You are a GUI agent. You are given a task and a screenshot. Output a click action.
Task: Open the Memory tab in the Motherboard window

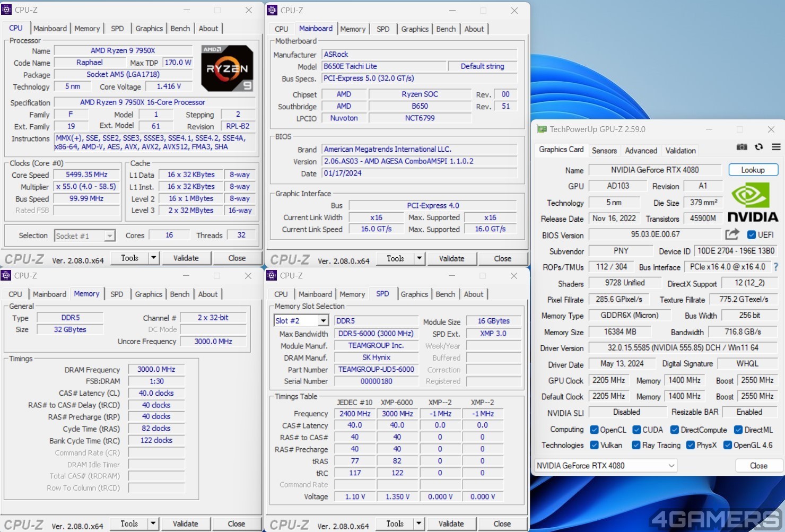(353, 29)
